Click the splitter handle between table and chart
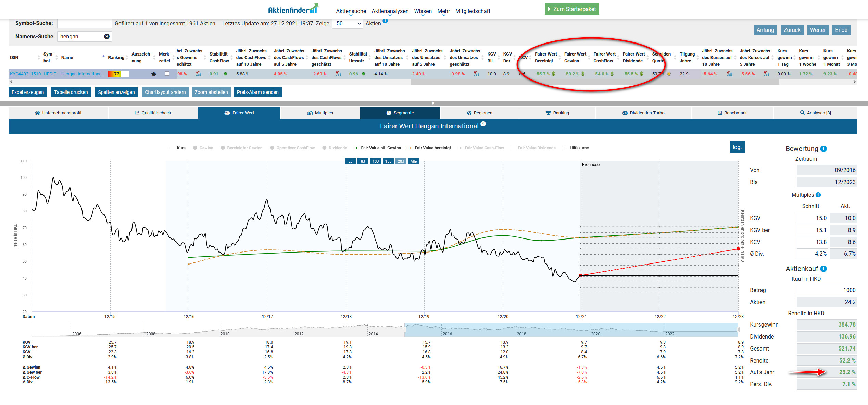This screenshot has width=868, height=405. (x=433, y=103)
